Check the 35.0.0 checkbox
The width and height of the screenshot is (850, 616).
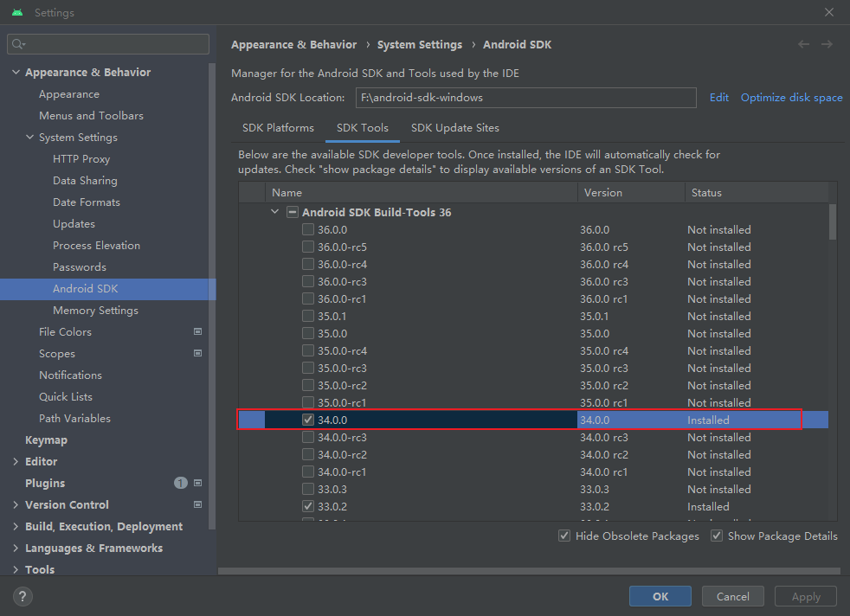point(308,333)
